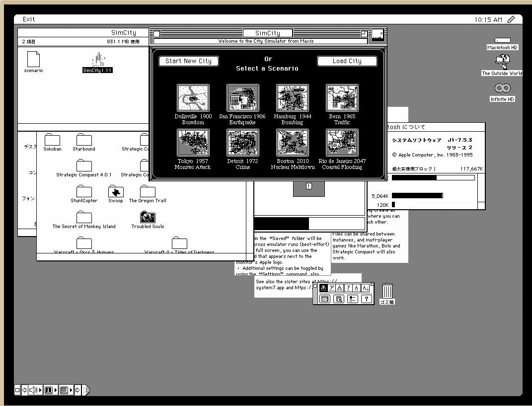Image resolution: width=532 pixels, height=406 pixels.
Task: Open the Dullsville 1900 Boredom scenario thumbnail
Action: (x=193, y=98)
